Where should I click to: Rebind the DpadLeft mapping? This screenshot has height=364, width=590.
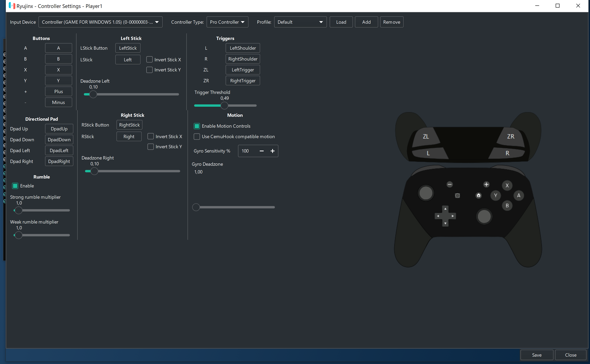coord(59,150)
